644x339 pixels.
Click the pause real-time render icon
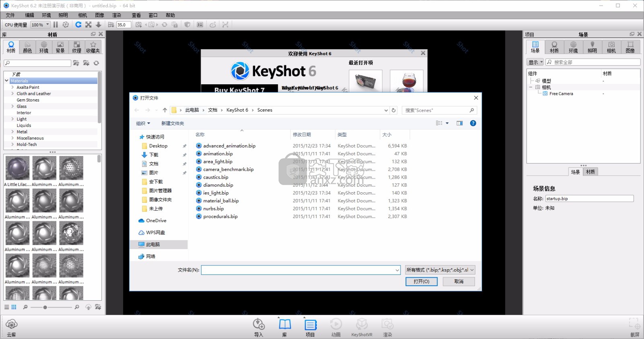[x=56, y=25]
